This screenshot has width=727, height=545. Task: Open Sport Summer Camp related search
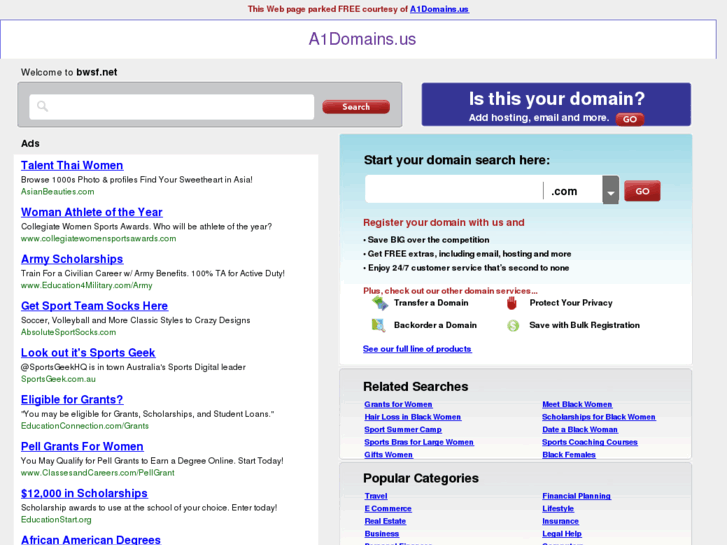(402, 430)
